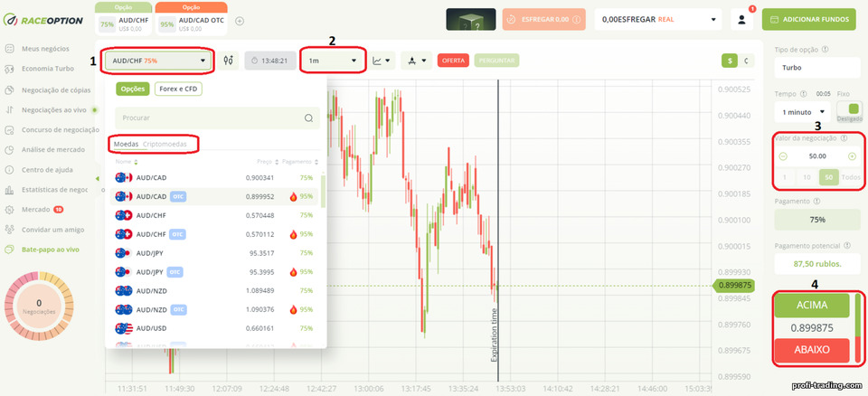Select cent currency toggle
868x396 pixels.
pos(746,61)
